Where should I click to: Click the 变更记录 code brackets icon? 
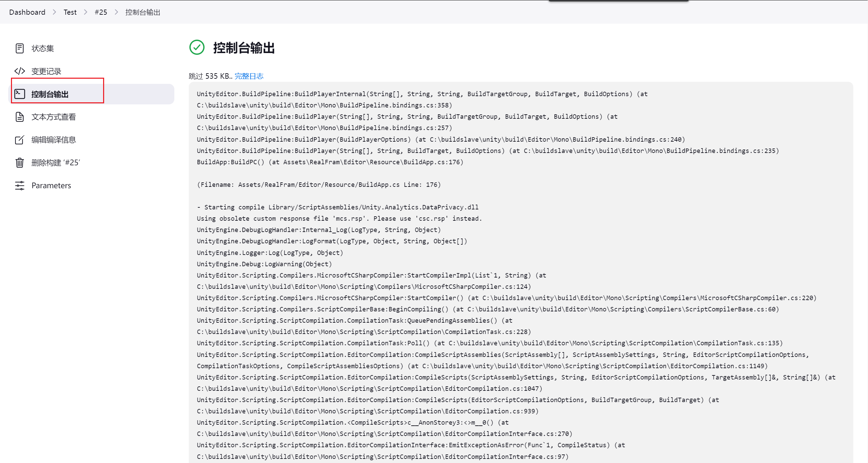click(20, 71)
